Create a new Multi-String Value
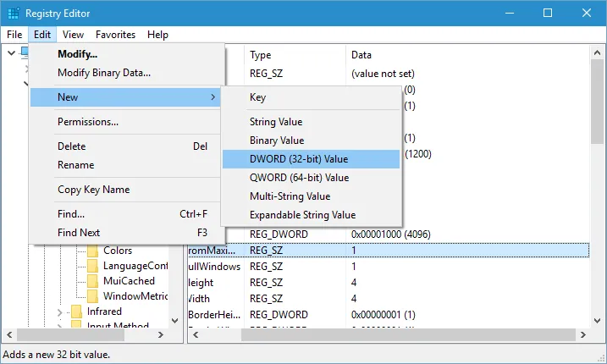This screenshot has height=364, width=607. point(311,196)
